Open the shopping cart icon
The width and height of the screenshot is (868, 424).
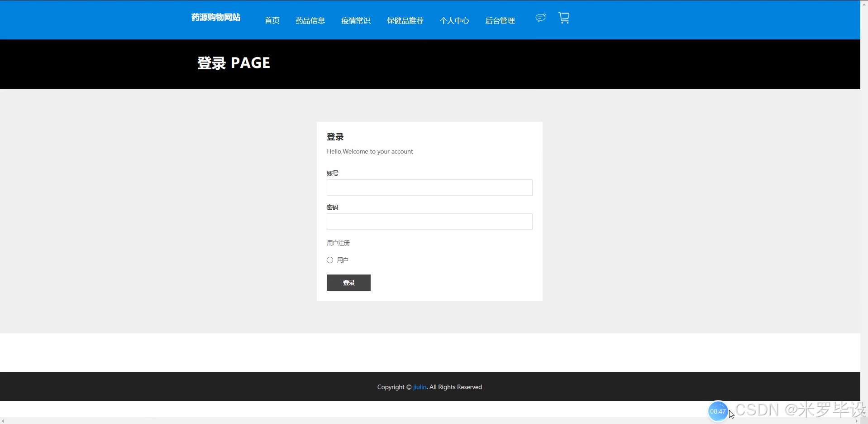click(564, 18)
